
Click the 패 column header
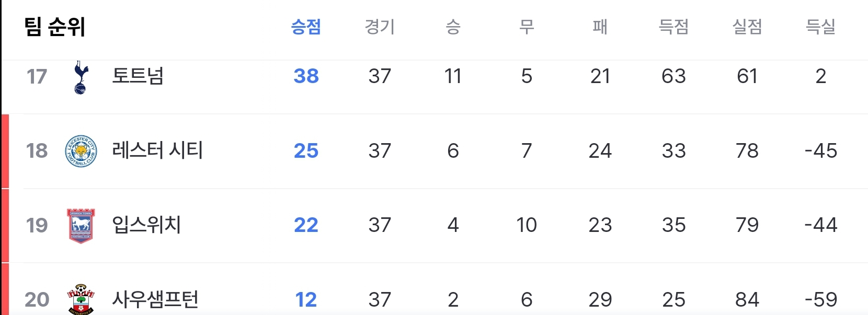(600, 26)
